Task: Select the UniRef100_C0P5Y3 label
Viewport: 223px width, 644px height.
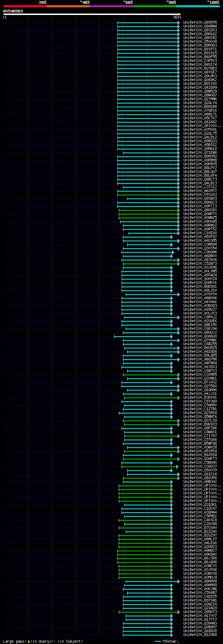Action: [200, 61]
